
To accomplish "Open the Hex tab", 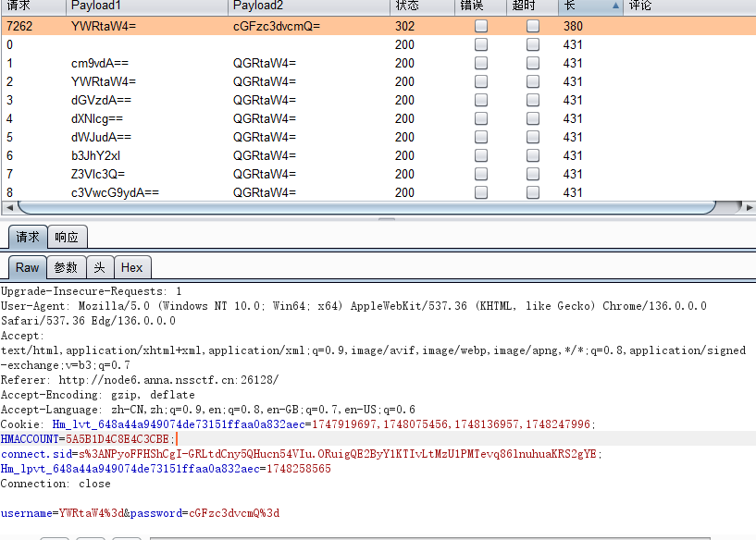I will pos(132,267).
